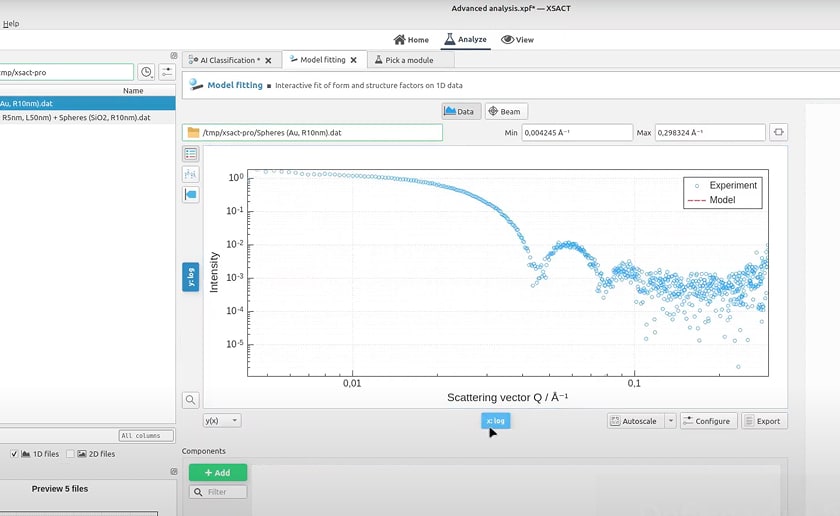Open the All columns dropdown
840x516 pixels.
click(140, 436)
